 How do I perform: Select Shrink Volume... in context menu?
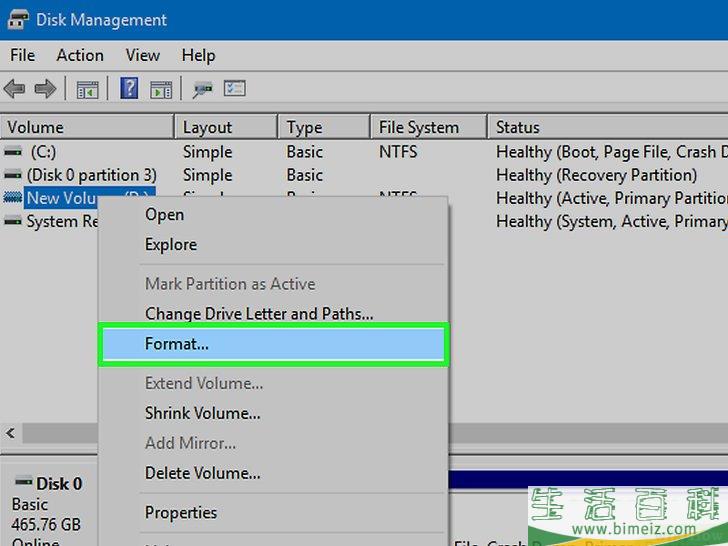tap(202, 413)
